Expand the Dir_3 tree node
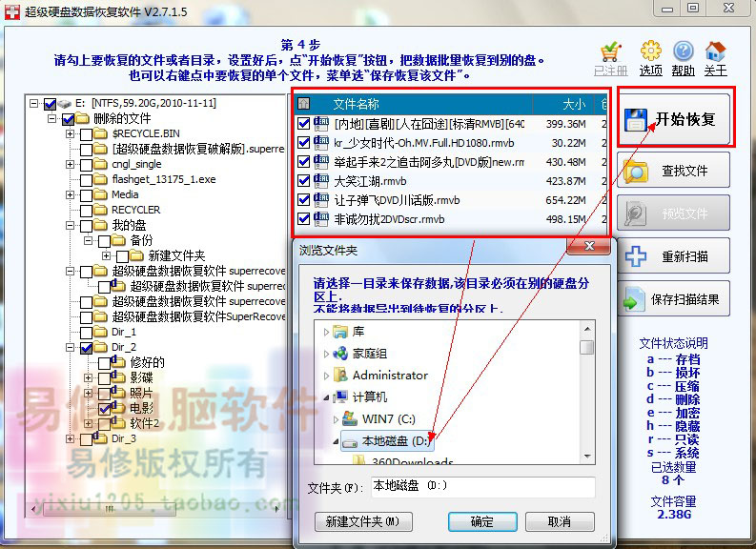The image size is (756, 549). coord(70,438)
